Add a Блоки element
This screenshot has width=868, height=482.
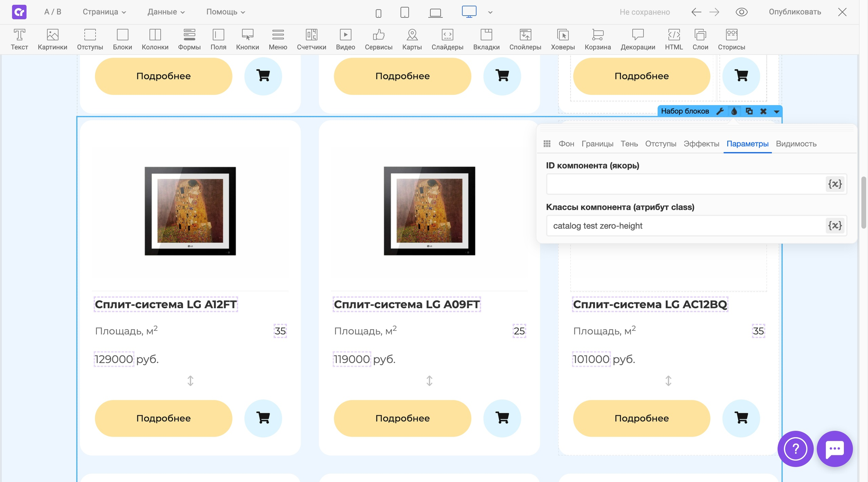tap(122, 39)
